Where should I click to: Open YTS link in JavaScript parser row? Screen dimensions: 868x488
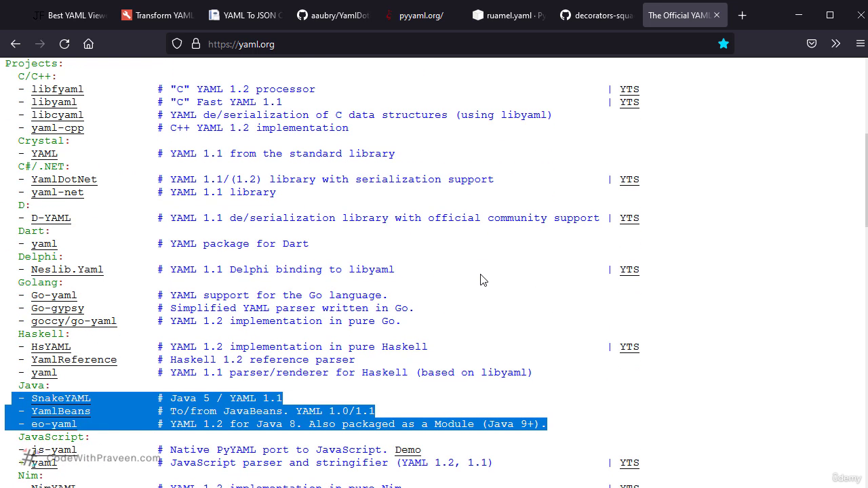click(629, 463)
